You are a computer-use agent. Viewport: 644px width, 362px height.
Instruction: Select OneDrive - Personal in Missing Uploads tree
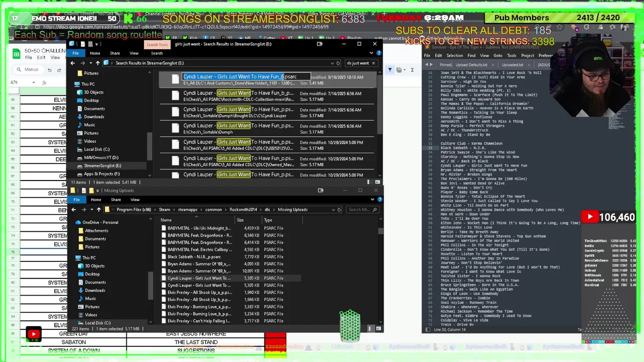click(x=100, y=222)
